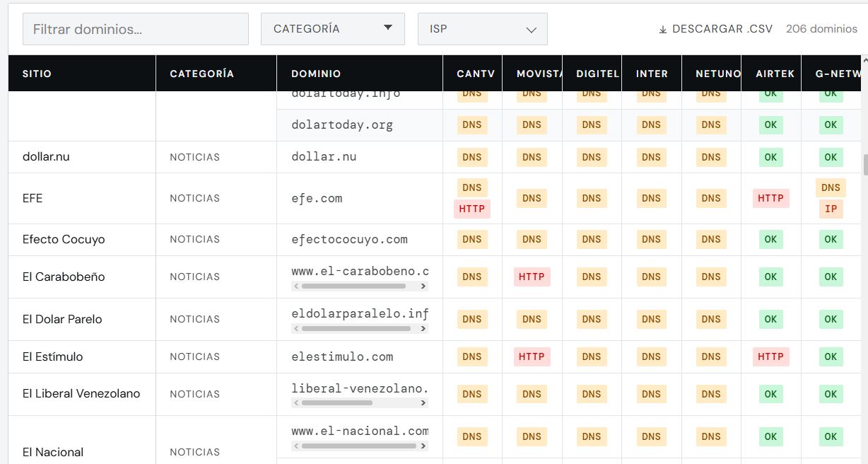Click the red HTTP badge for EFE under CANTV
This screenshot has width=868, height=464.
tap(471, 209)
